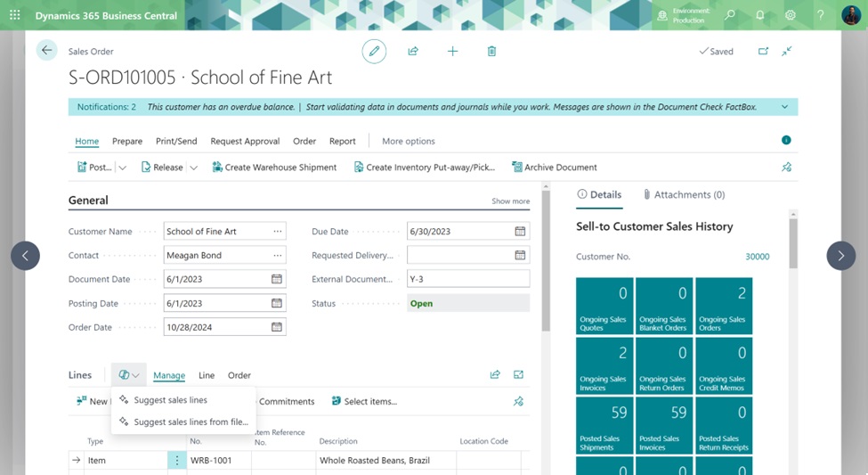
Task: Click the pin icon in Lines toolbar
Action: coord(518,401)
